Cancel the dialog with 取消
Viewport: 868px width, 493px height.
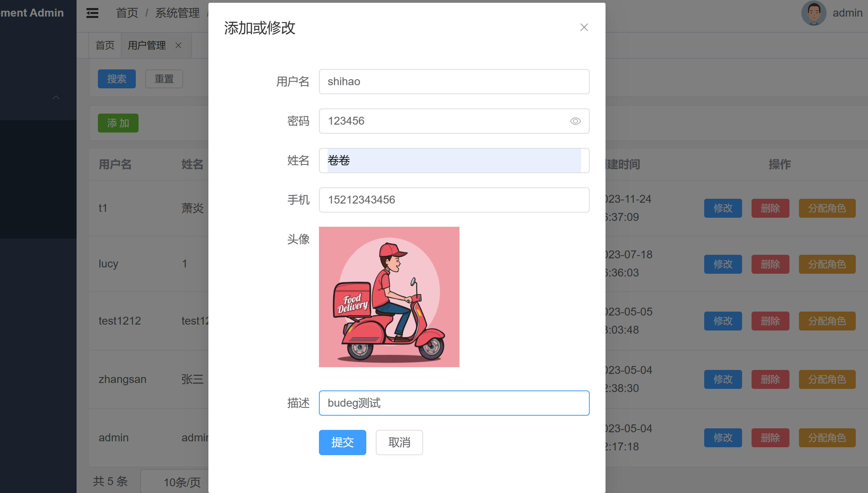pos(399,443)
